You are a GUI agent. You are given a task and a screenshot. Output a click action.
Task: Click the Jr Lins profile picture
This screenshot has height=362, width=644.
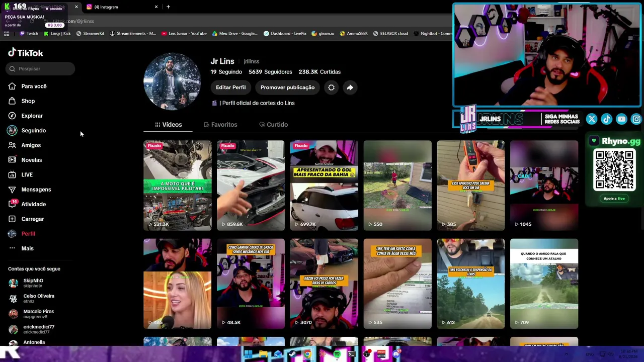(x=172, y=81)
